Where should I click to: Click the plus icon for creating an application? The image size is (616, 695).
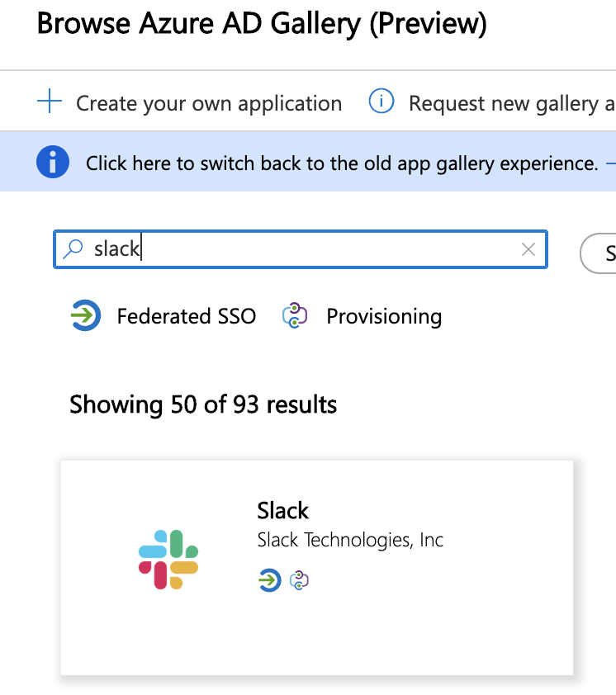pyautogui.click(x=50, y=103)
